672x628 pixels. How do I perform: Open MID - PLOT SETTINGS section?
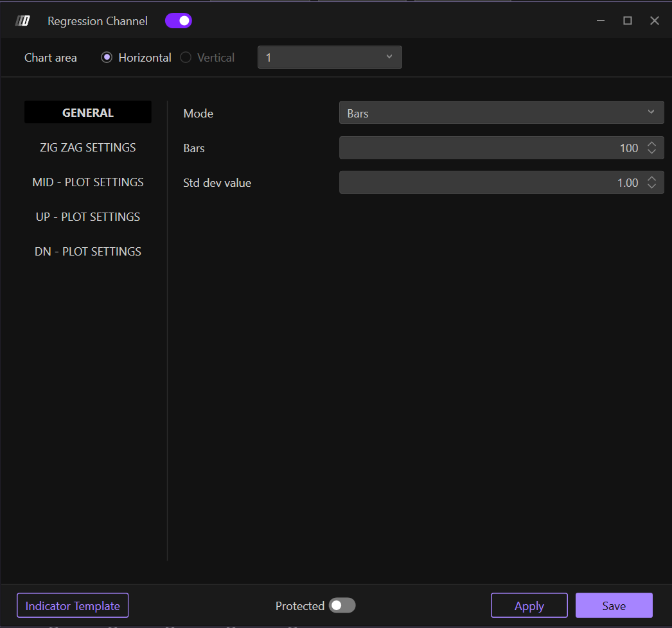(x=88, y=182)
